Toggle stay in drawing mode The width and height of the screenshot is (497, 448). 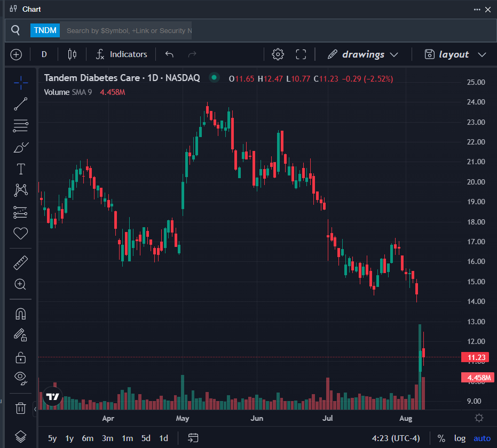pos(21,335)
